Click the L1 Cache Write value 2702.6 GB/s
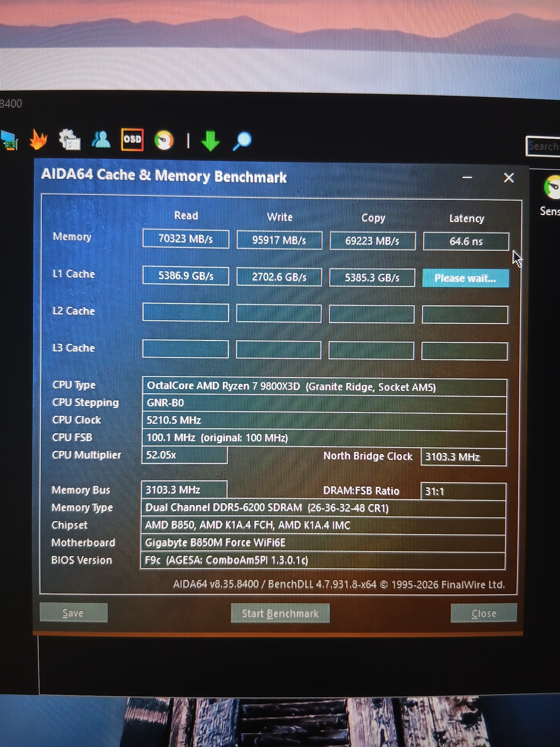The width and height of the screenshot is (560, 747). coord(279,277)
